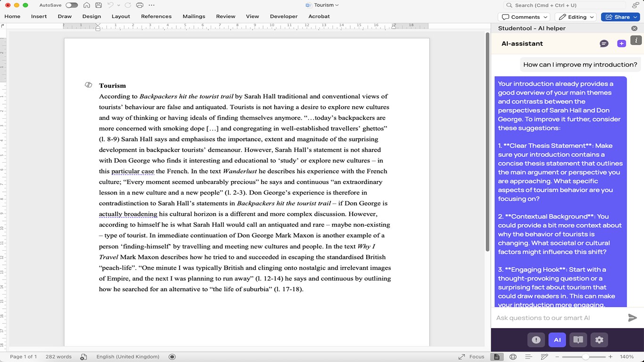Toggle the AutoSave switch

[x=72, y=5]
